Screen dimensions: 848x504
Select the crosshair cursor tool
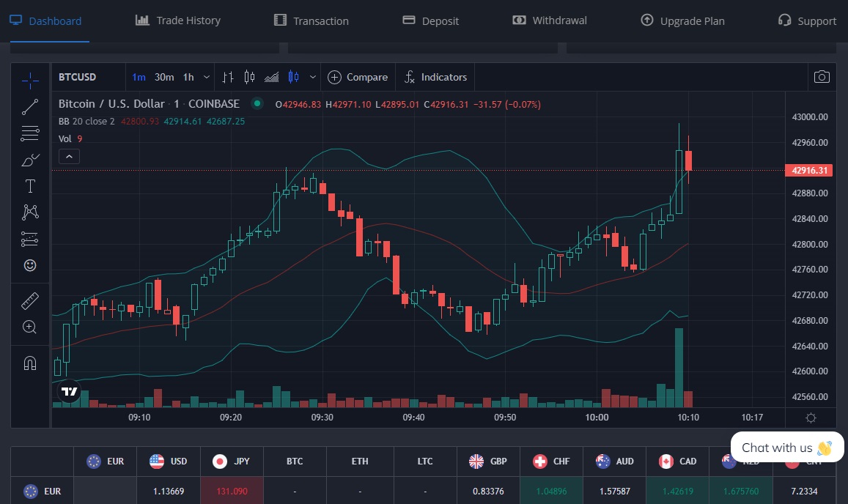(x=30, y=81)
